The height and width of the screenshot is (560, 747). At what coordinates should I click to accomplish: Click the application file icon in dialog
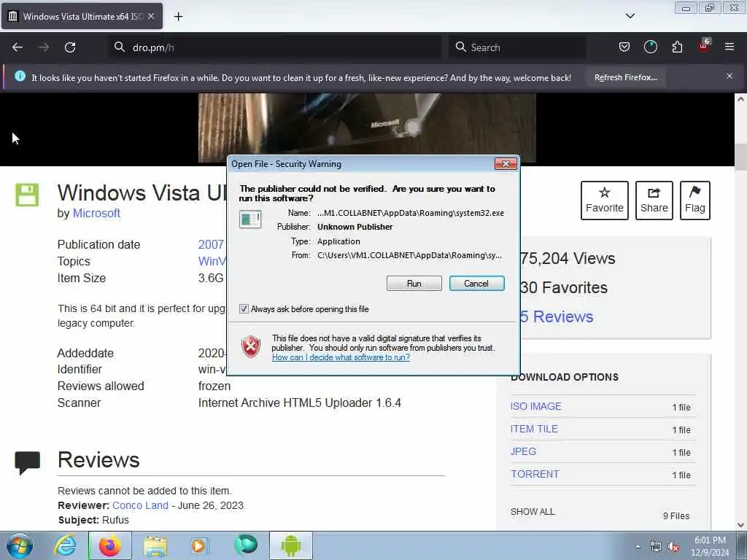pyautogui.click(x=250, y=219)
